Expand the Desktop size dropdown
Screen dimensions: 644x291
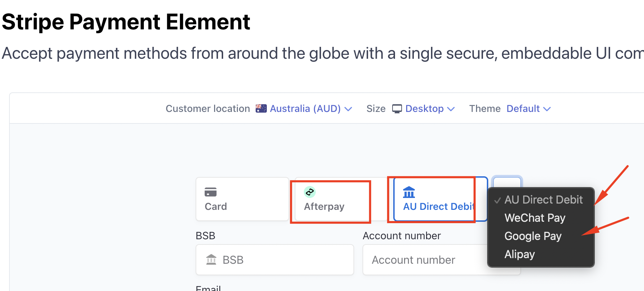[430, 109]
